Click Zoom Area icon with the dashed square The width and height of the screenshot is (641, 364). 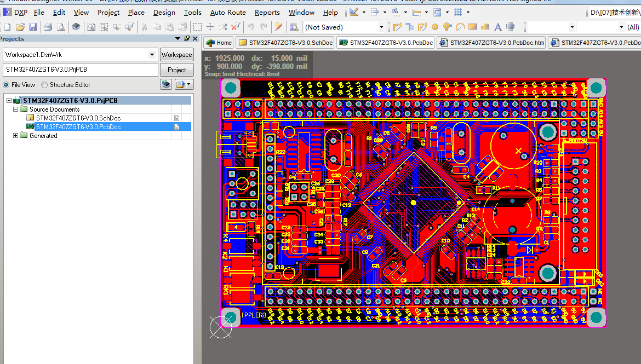coord(104,27)
